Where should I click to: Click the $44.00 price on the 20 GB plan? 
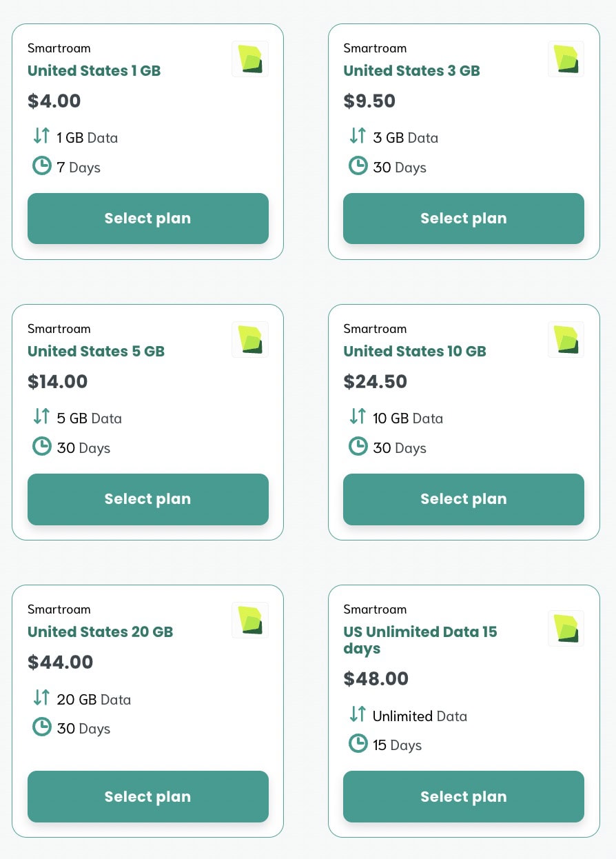point(60,662)
